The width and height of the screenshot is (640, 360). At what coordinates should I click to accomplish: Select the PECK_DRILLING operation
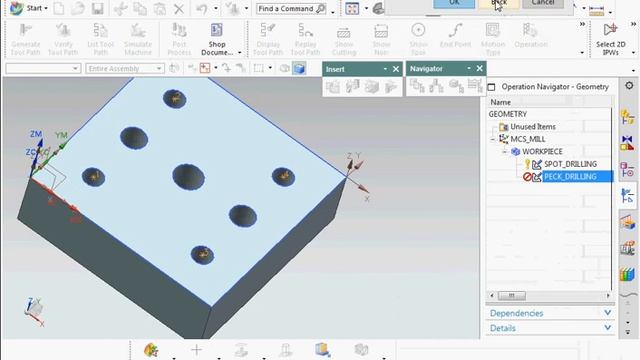pos(570,177)
